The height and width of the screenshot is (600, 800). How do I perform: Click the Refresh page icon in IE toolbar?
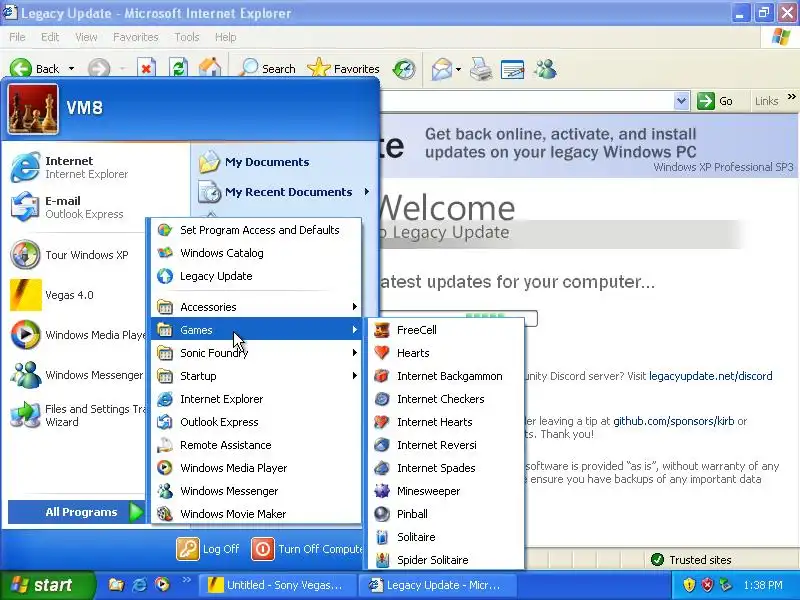coord(178,68)
